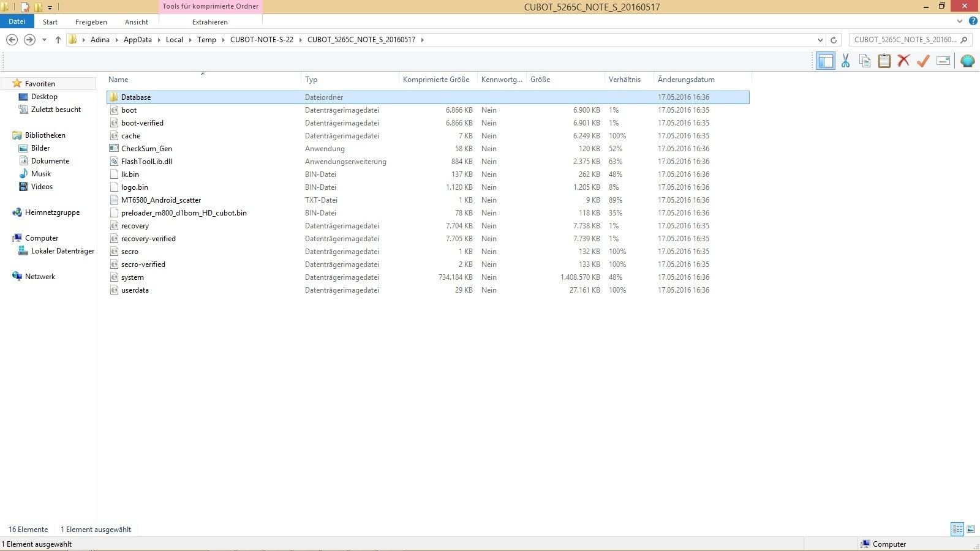Select Bibliotheken in the navigation pane
This screenshot has height=551, width=980.
coord(45,135)
